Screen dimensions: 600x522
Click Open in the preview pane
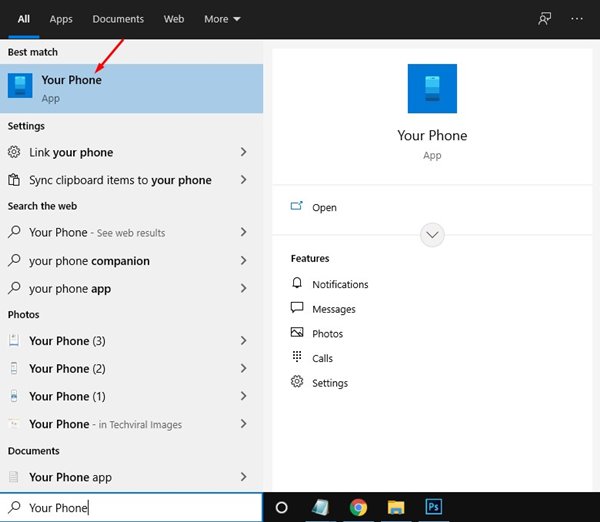324,207
